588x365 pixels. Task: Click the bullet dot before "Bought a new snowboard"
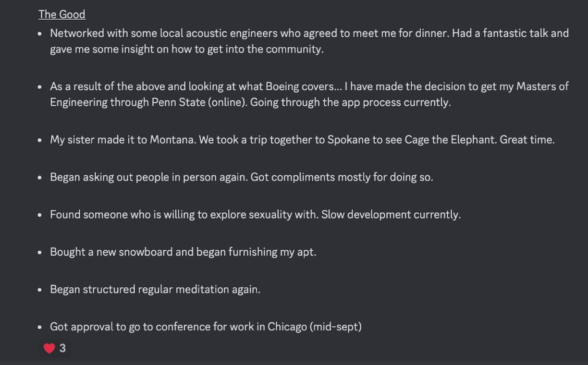pyautogui.click(x=40, y=252)
